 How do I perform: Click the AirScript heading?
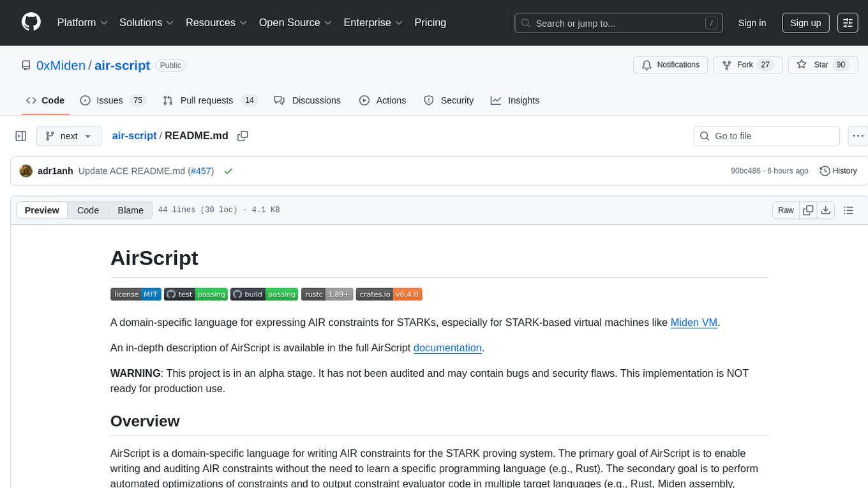pyautogui.click(x=154, y=258)
